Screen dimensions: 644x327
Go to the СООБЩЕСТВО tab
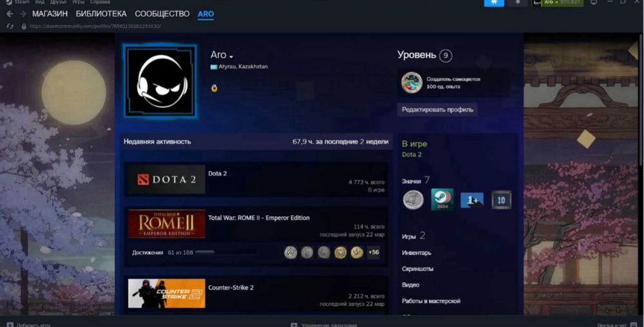[162, 14]
